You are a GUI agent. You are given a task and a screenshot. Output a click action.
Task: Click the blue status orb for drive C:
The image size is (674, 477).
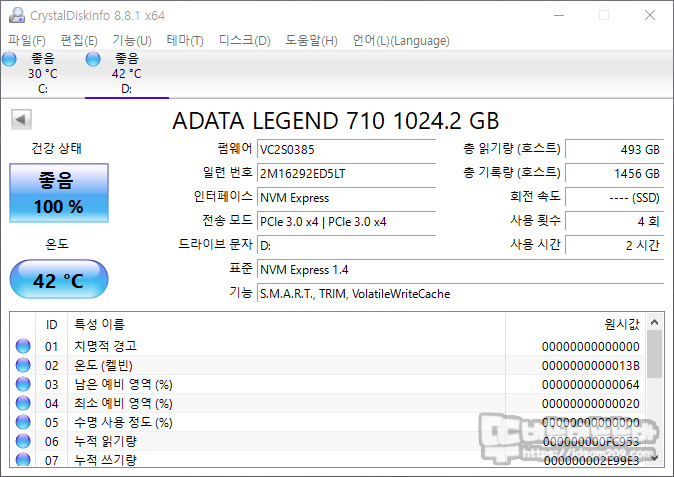point(9,59)
